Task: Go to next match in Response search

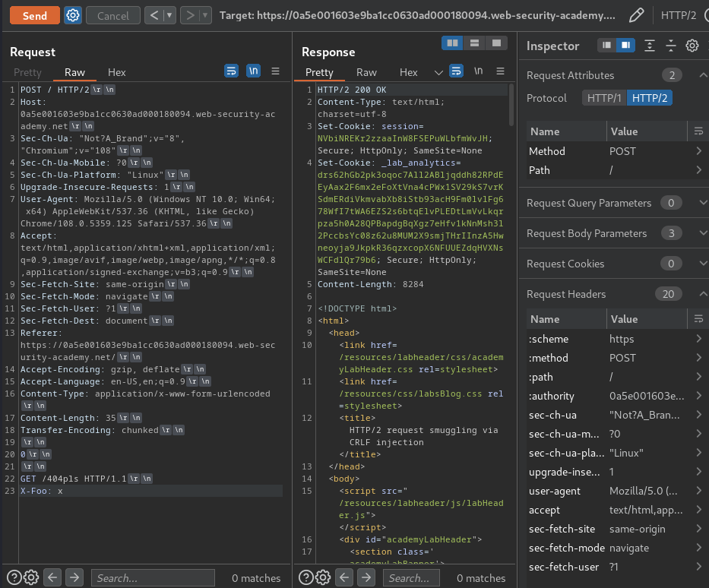Action: coord(366,577)
